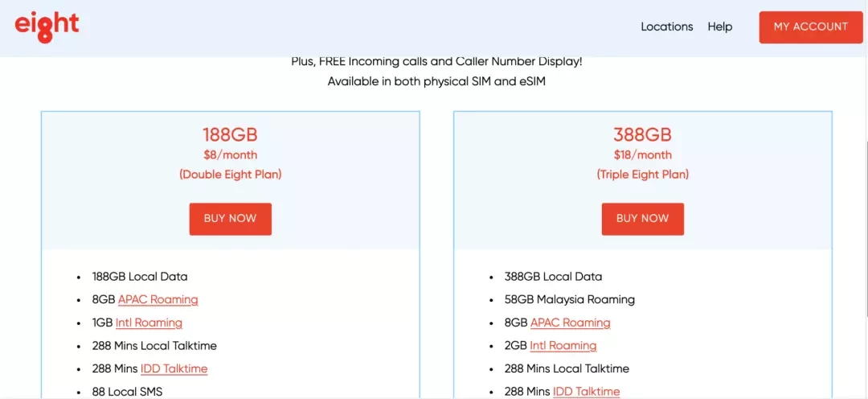Click the (Triple Eight Plan) label

(x=643, y=175)
